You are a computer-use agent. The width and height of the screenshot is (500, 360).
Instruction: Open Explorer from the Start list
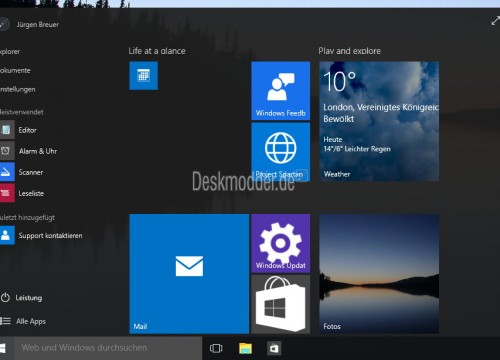pyautogui.click(x=10, y=52)
